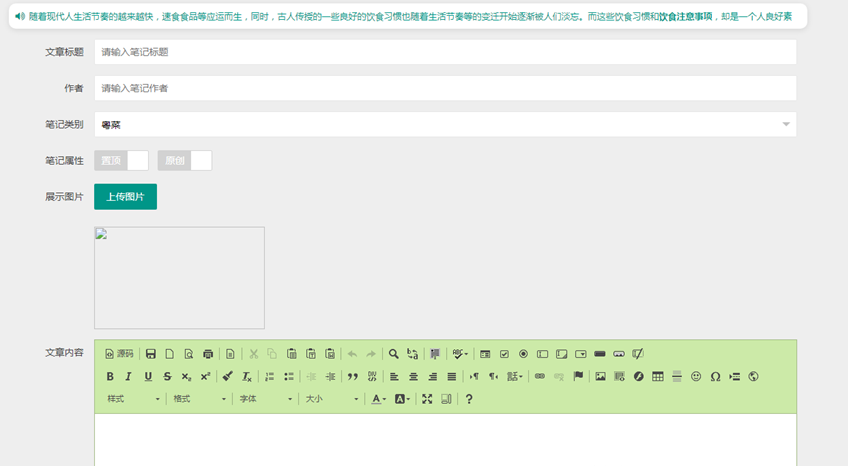848x466 pixels.
Task: Click the Block Quote icon
Action: click(353, 377)
